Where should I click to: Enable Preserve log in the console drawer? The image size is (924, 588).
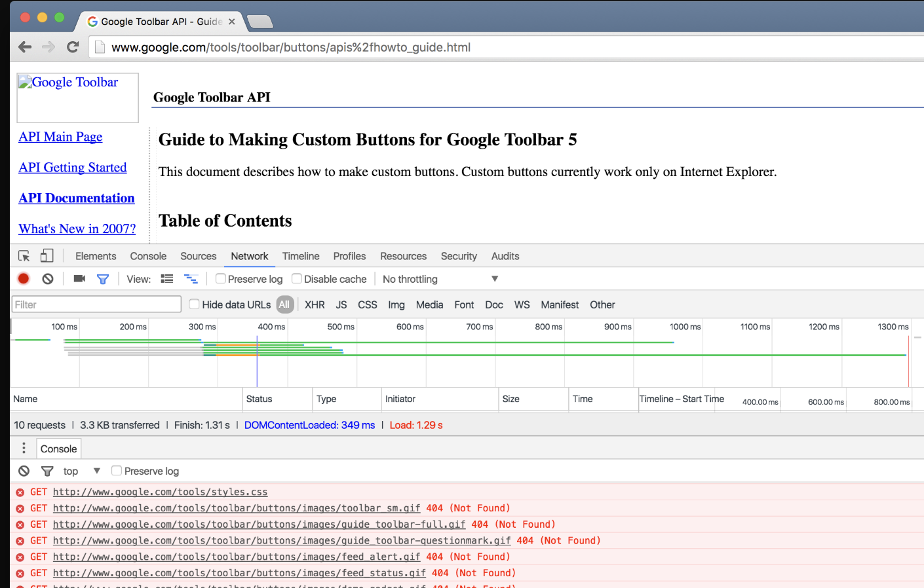117,470
